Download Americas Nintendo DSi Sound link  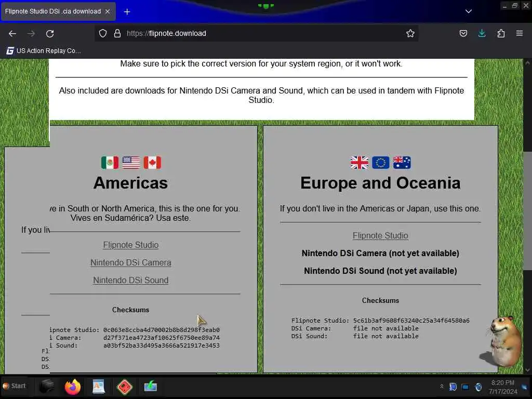click(130, 280)
